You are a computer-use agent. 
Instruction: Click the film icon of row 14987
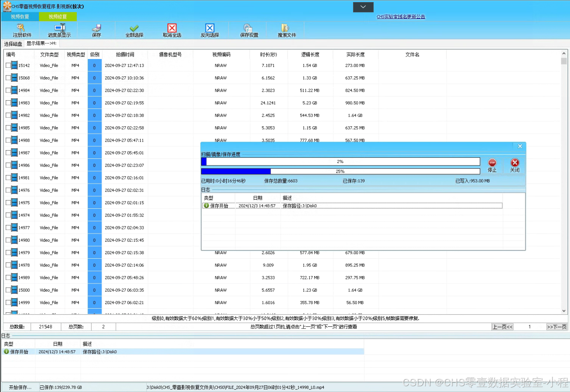(14, 153)
